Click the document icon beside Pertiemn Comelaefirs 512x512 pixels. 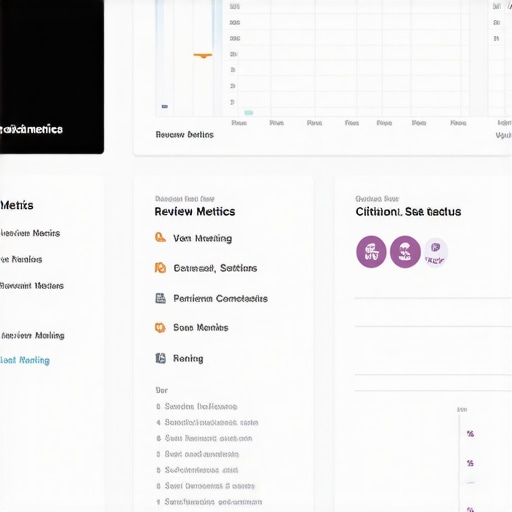coord(161,298)
